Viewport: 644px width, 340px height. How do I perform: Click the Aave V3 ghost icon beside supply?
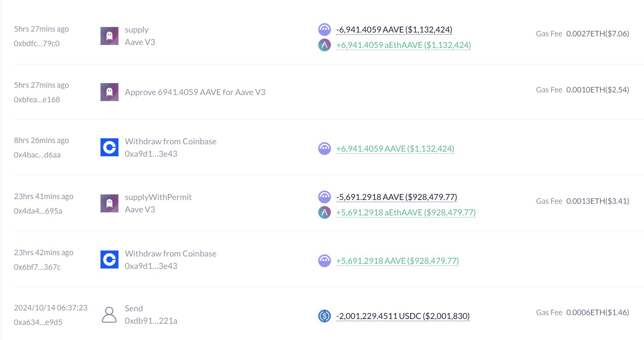click(x=109, y=36)
